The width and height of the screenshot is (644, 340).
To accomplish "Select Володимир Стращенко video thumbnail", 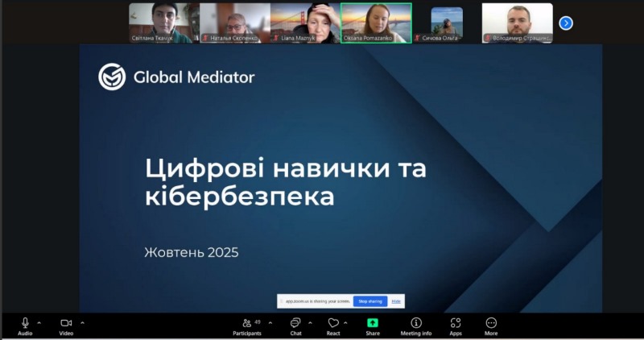I will point(518,23).
